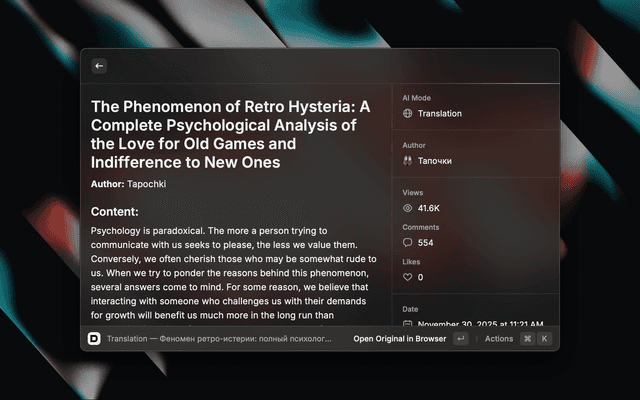
Task: Click the article title about Retro Hysteria
Action: click(x=230, y=134)
